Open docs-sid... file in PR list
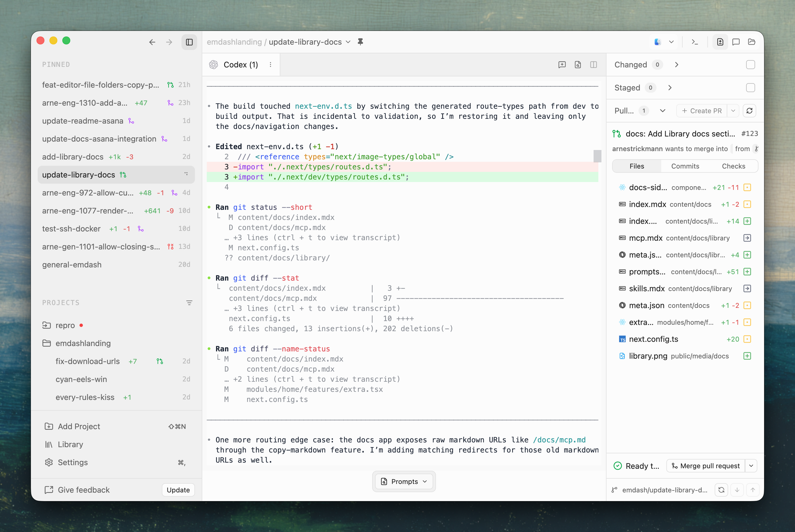Screen dimensions: 795x532 pyautogui.click(x=685, y=188)
